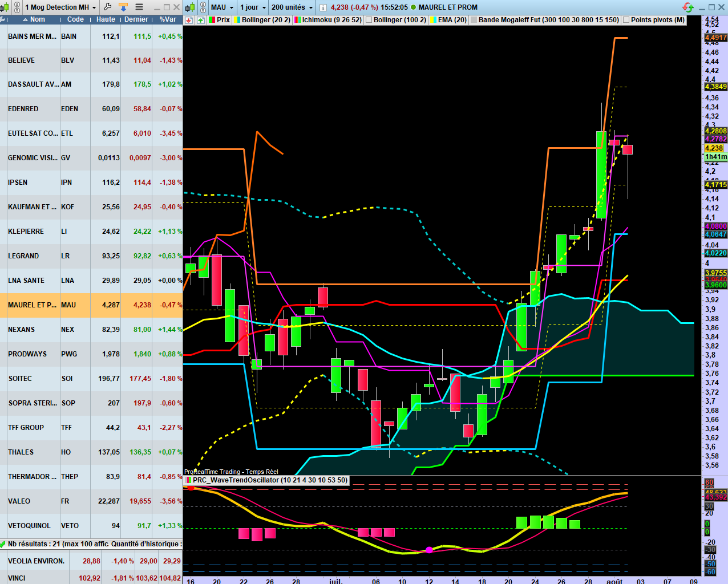Select the IPSEN row
The width and height of the screenshot is (728, 584).
(x=91, y=182)
